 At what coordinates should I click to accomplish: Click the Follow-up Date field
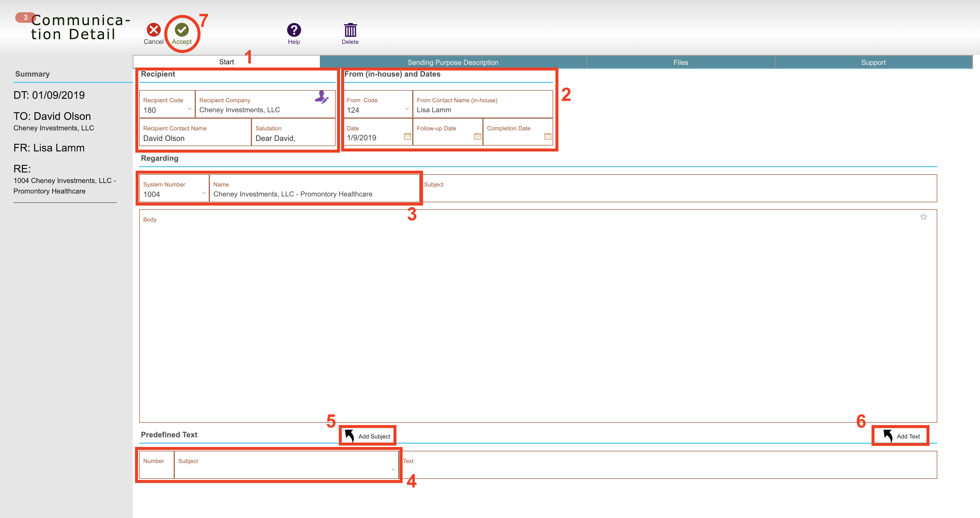click(448, 132)
